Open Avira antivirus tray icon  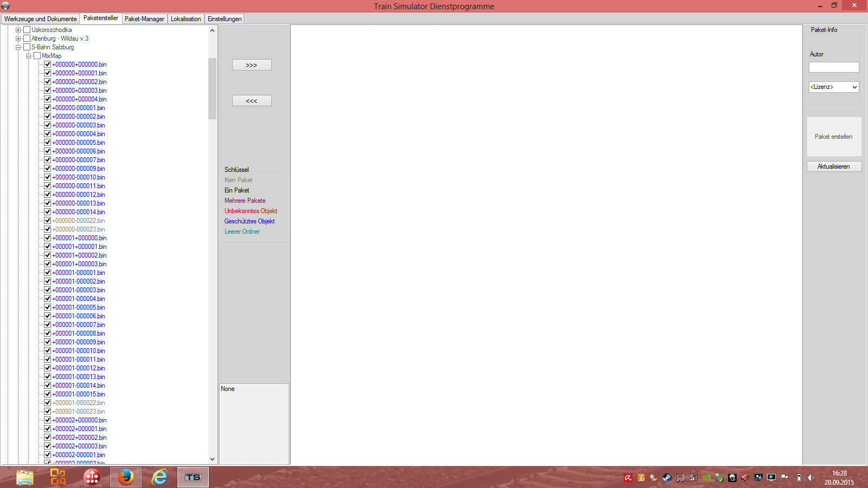coord(628,478)
